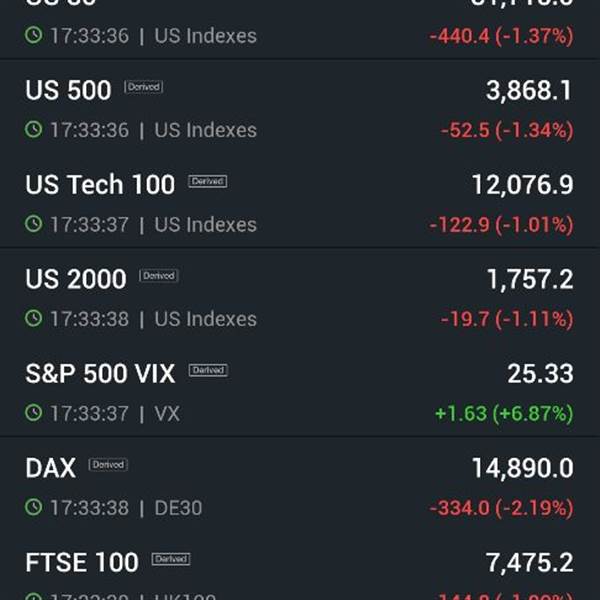
Task: Click US Tech 100 price 12,076.9
Action: click(x=523, y=185)
